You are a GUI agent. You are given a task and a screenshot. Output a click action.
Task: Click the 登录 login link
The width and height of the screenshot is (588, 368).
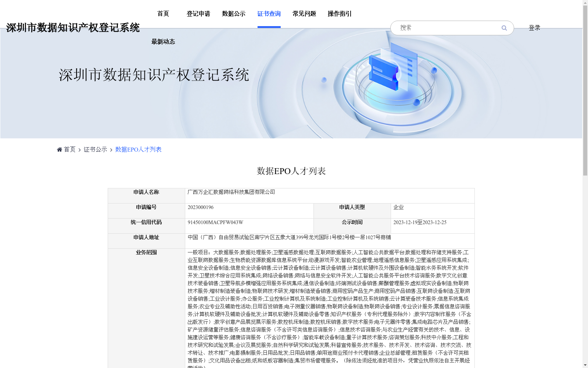coord(534,28)
